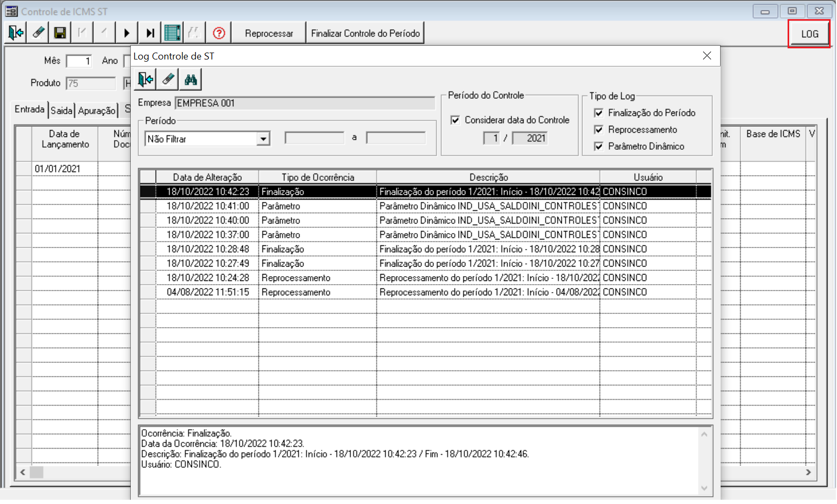The image size is (837, 504).
Task: Click the Período start date field
Action: tap(315, 138)
